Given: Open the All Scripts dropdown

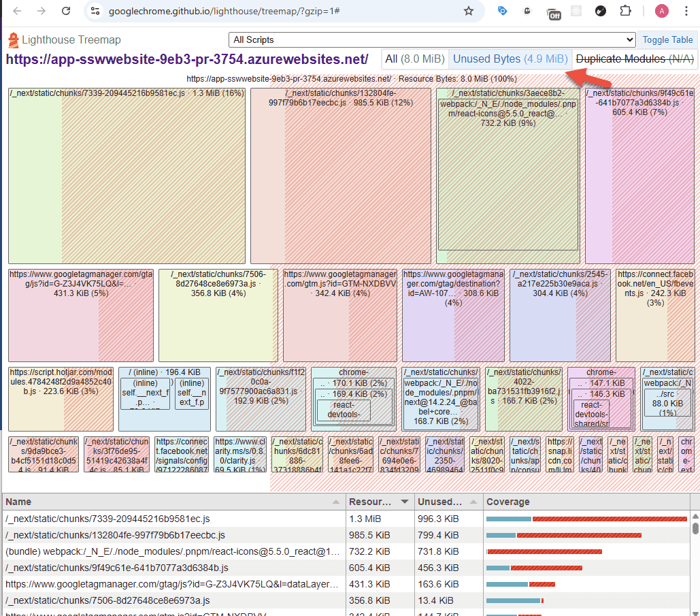Looking at the screenshot, I should pos(432,40).
